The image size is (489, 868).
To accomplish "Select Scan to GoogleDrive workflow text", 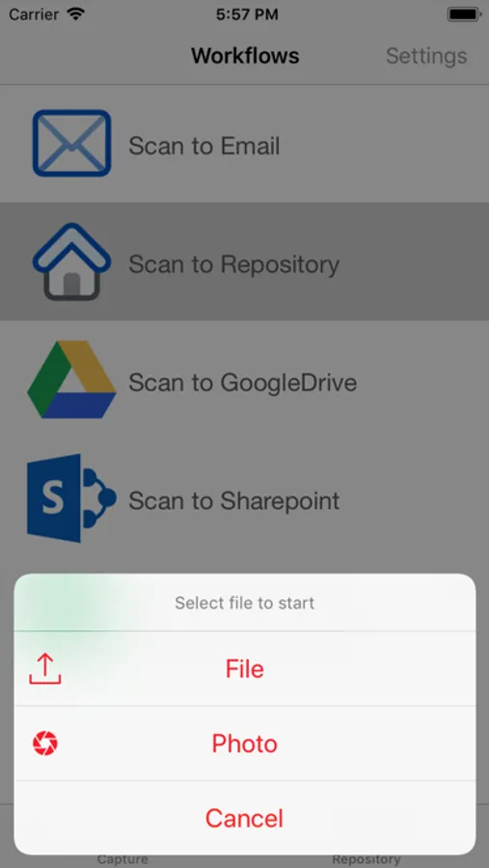I will [x=242, y=382].
